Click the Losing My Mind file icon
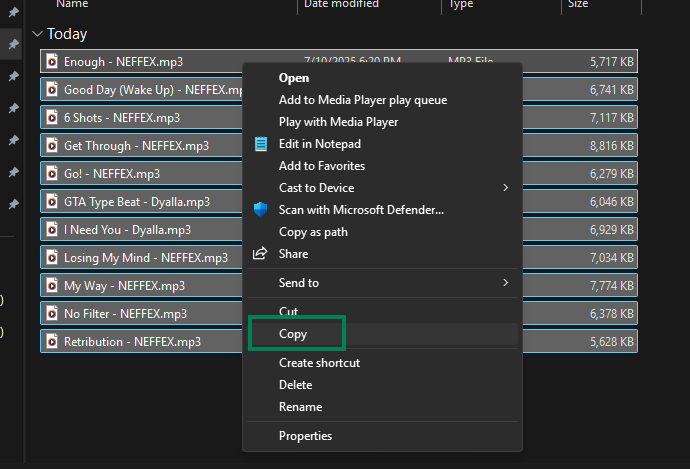 click(x=52, y=258)
